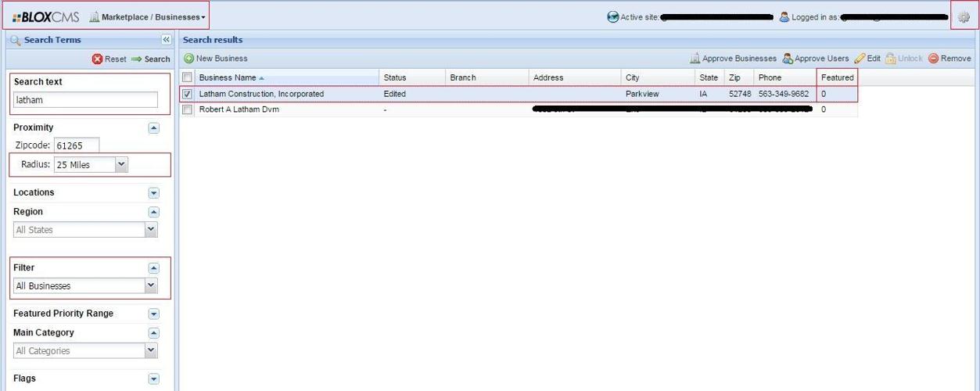Click Approve Businesses in toolbar
Viewport: 980px width, 391px height.
pyautogui.click(x=733, y=59)
